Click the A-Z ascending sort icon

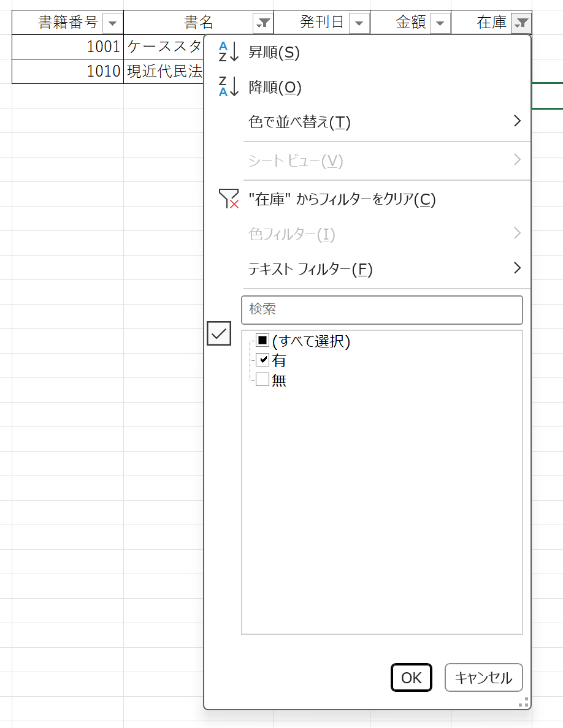[x=229, y=51]
